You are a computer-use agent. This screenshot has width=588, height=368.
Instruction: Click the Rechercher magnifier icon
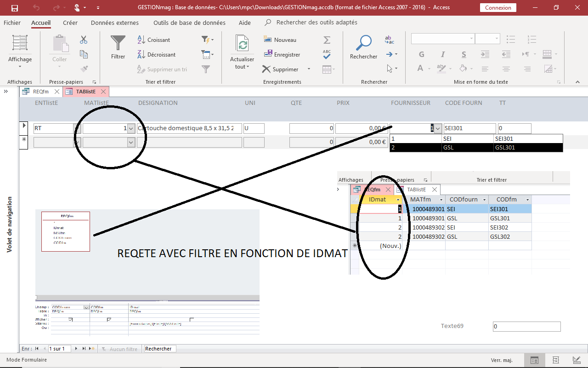tap(363, 43)
